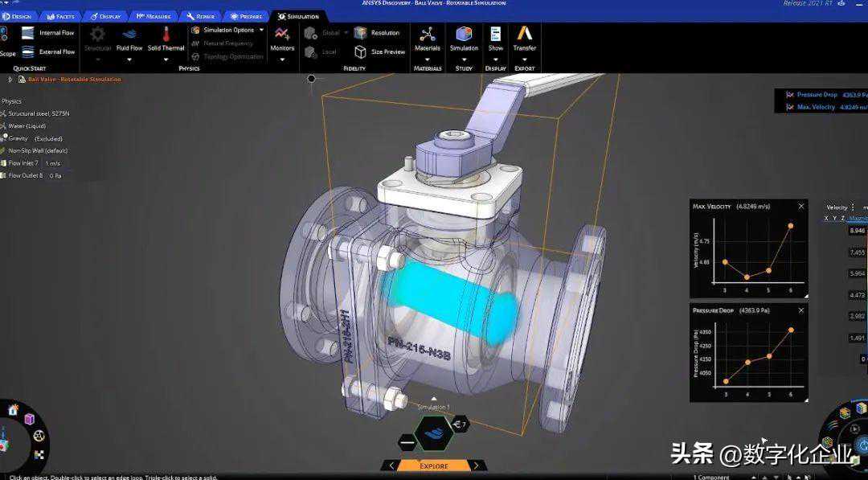Open the Monitors tool
Viewport: 868px width, 480px height.
[x=282, y=35]
